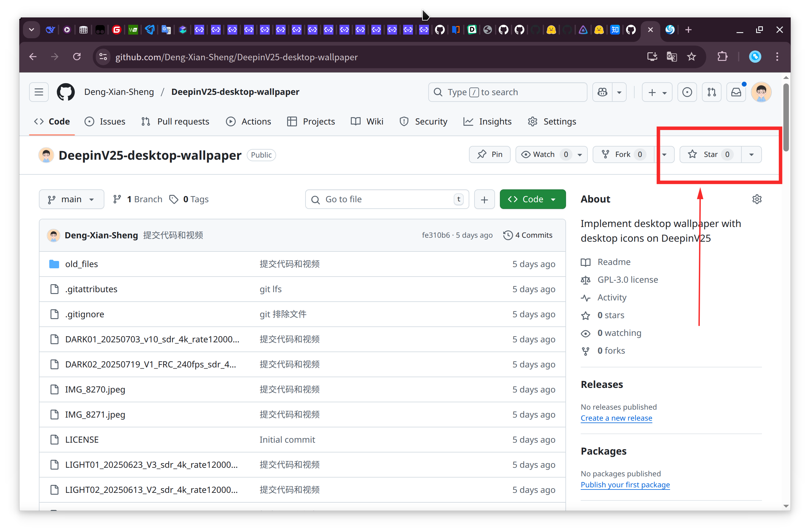This screenshot has height=532, width=810.
Task: Open browser extensions puzzle icon
Action: (722, 57)
